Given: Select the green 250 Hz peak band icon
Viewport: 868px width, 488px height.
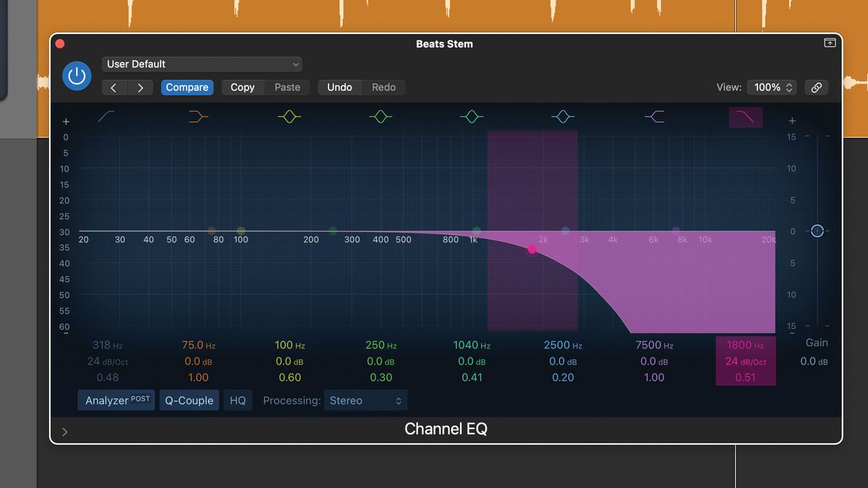Looking at the screenshot, I should (380, 116).
